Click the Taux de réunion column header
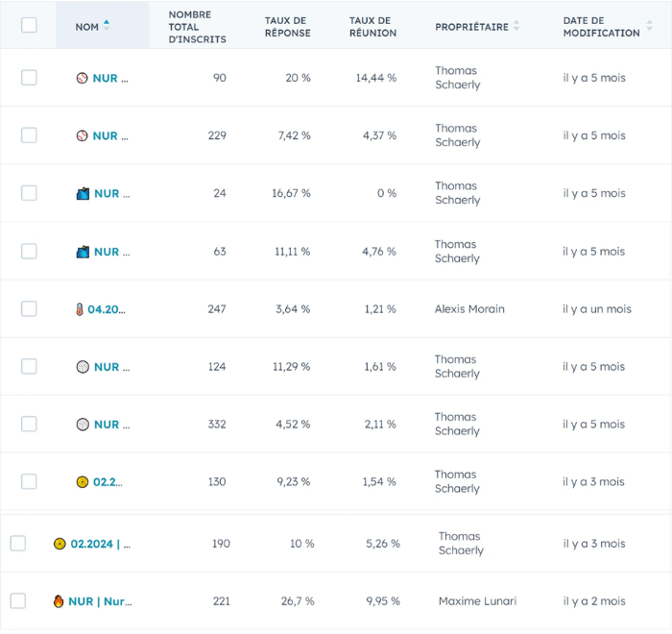Image resolution: width=672 pixels, height=634 pixels. coord(371,26)
